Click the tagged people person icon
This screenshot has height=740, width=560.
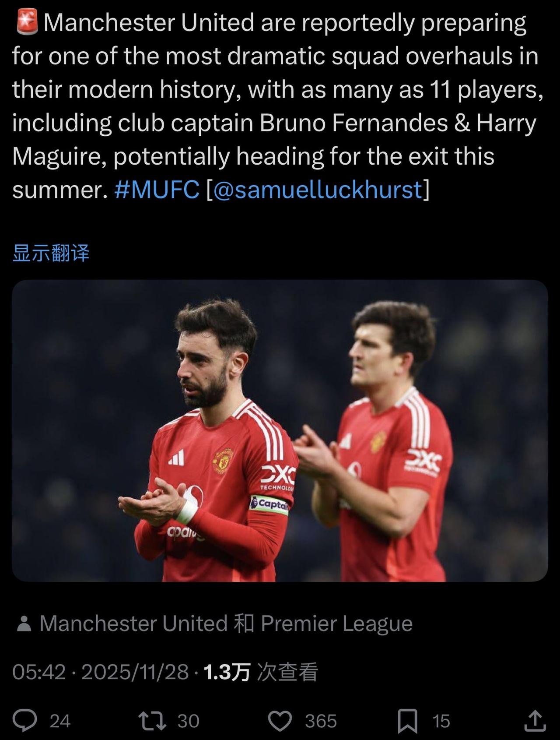(24, 624)
